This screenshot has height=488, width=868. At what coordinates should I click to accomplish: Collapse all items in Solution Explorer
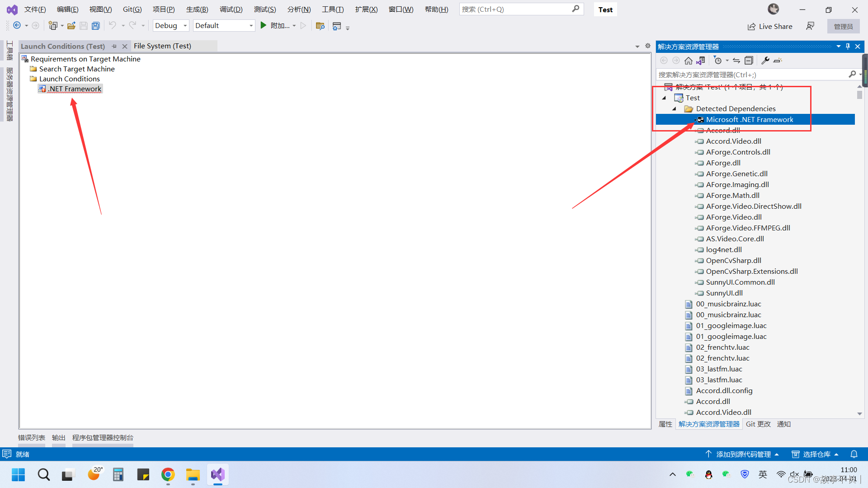(x=749, y=61)
